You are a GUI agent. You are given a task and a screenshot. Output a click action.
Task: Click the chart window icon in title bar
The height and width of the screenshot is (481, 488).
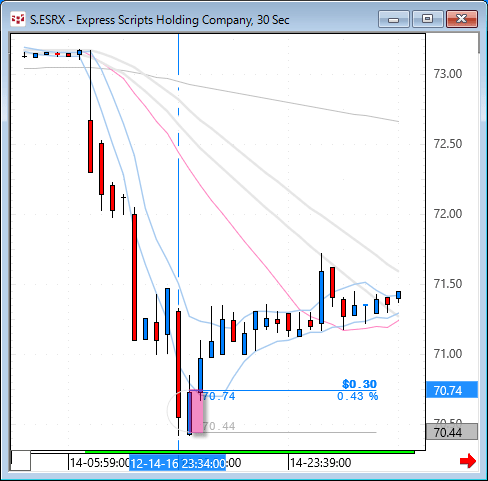pos(18,19)
